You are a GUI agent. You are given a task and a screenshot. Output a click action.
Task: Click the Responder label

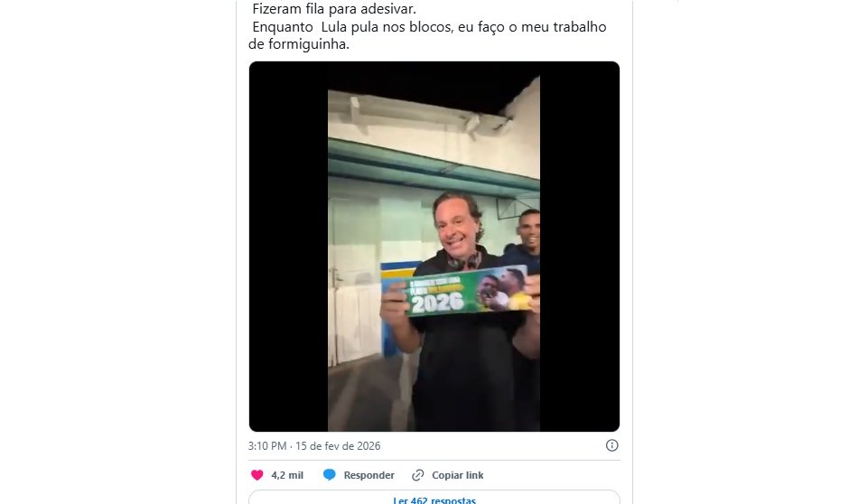[369, 475]
